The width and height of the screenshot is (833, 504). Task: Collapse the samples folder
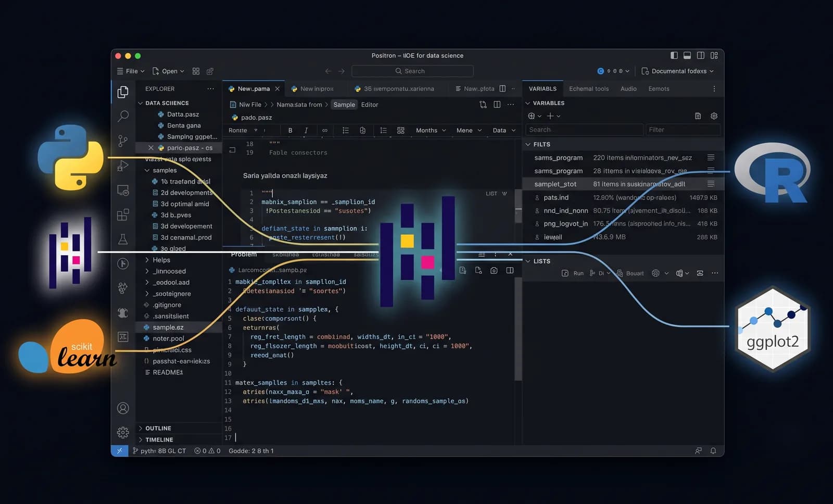pos(147,170)
